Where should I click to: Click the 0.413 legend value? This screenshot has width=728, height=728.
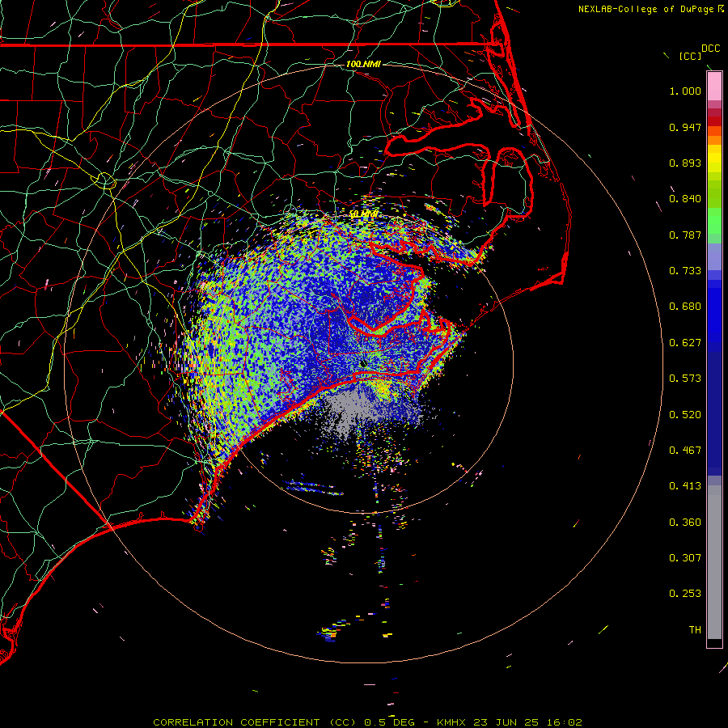(x=685, y=486)
